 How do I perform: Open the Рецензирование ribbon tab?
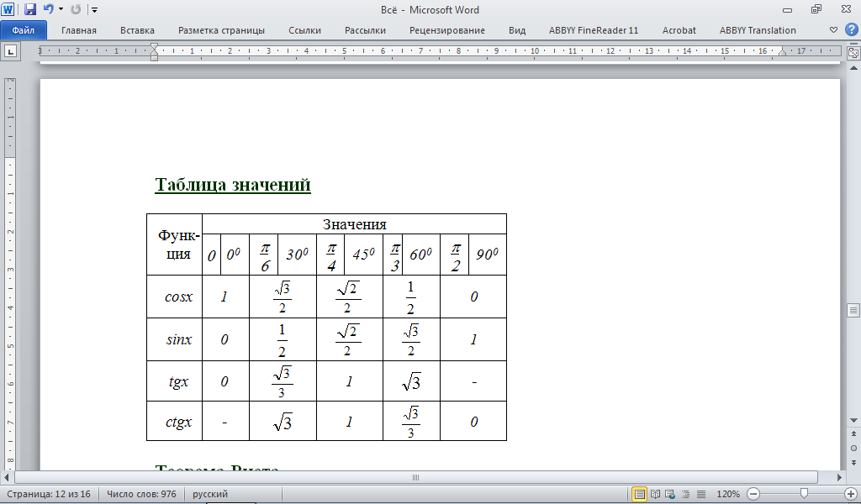coord(447,30)
